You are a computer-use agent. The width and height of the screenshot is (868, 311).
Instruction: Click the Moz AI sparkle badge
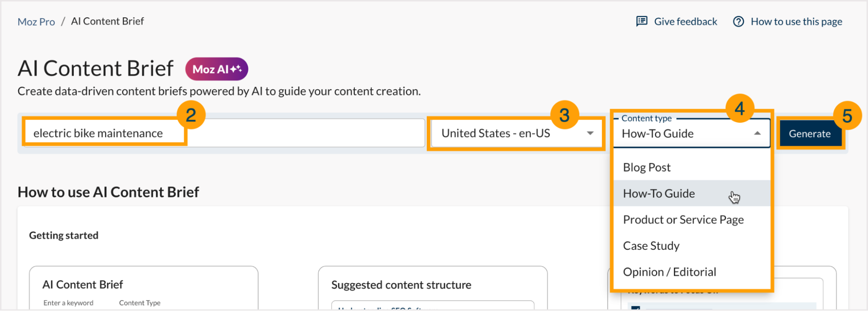tap(216, 69)
